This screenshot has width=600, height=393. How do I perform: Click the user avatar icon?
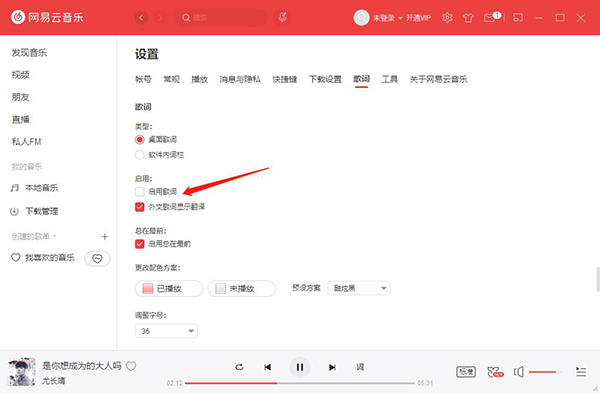tap(361, 18)
